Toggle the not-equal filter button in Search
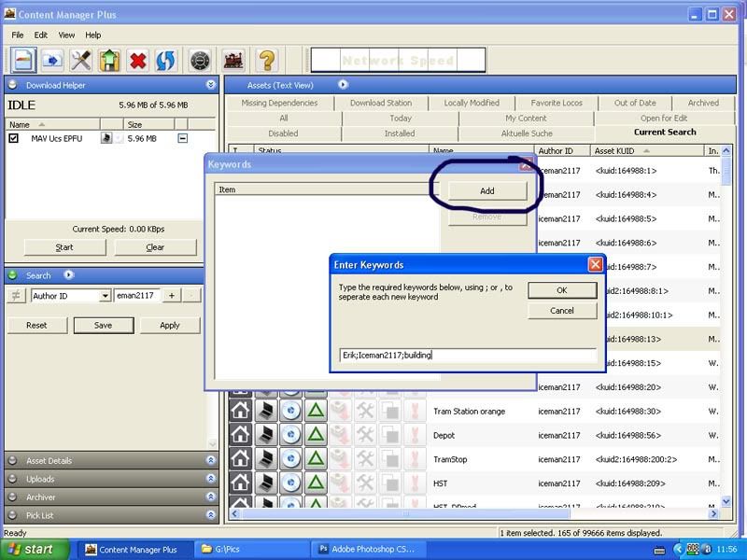The image size is (747, 560). pyautogui.click(x=16, y=296)
